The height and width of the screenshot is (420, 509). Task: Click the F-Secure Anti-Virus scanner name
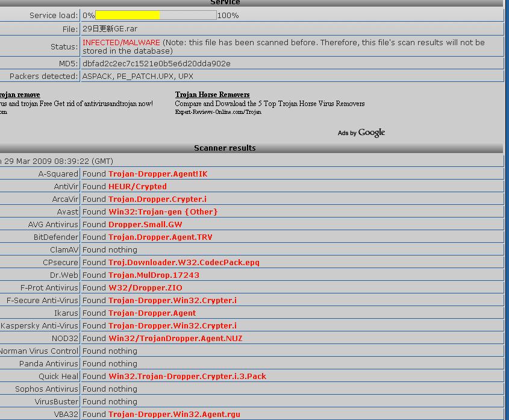43,301
